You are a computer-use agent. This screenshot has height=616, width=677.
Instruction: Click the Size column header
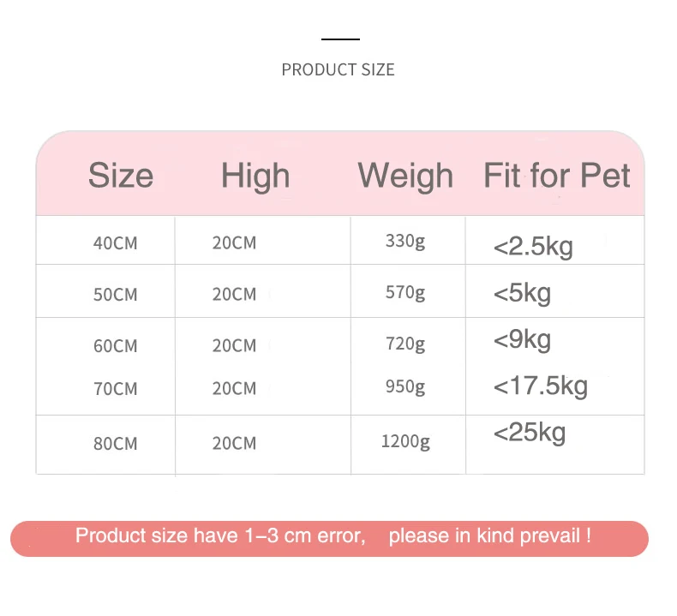point(121,176)
